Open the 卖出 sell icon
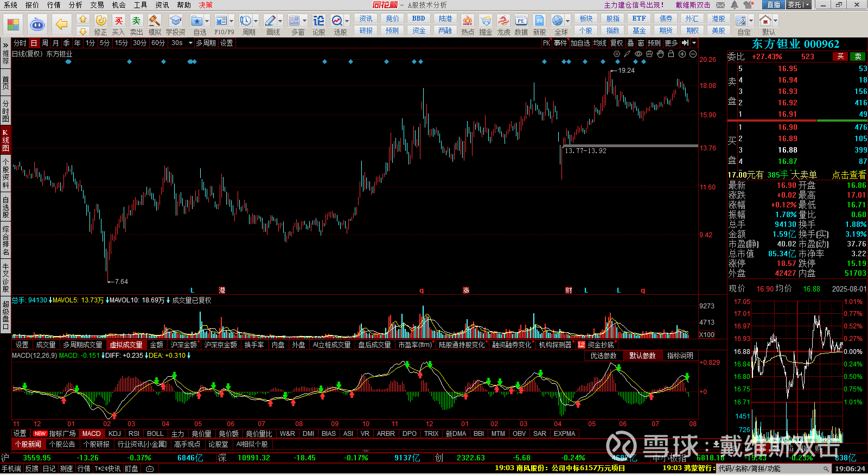The height and width of the screenshot is (475, 868). (x=136, y=21)
